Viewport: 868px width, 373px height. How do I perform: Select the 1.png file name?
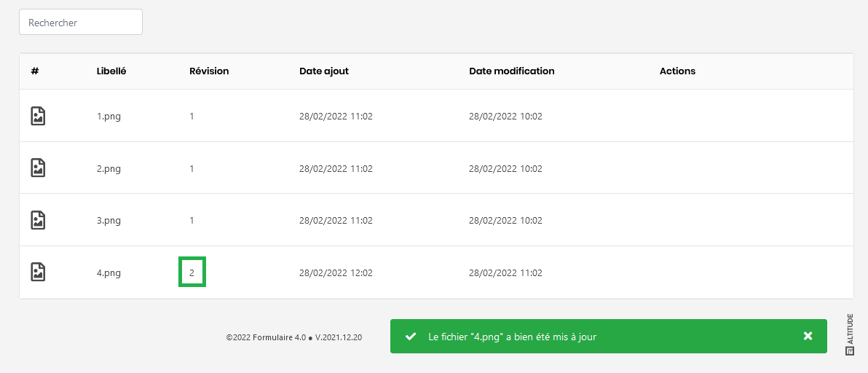point(108,117)
